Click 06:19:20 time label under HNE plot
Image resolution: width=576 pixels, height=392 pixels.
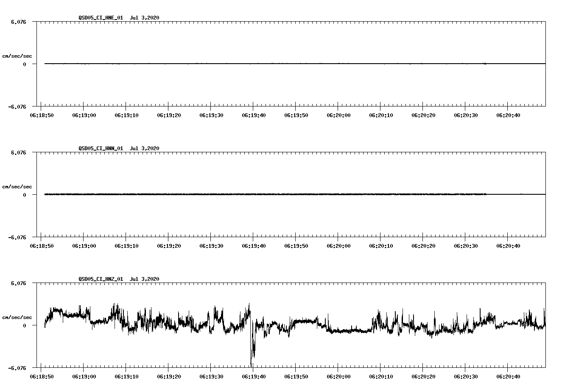click(169, 115)
